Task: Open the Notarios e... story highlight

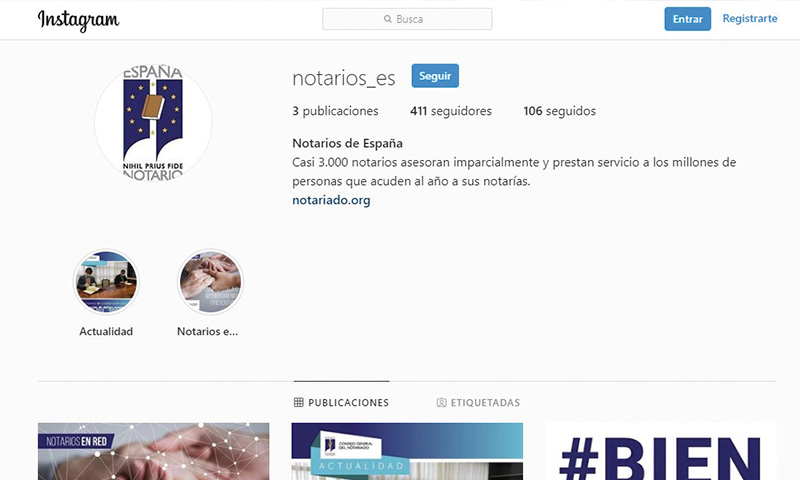Action: [210, 282]
